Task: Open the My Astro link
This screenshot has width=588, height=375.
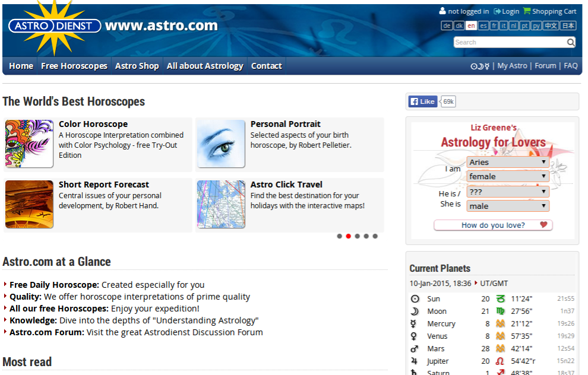Action: [x=512, y=66]
